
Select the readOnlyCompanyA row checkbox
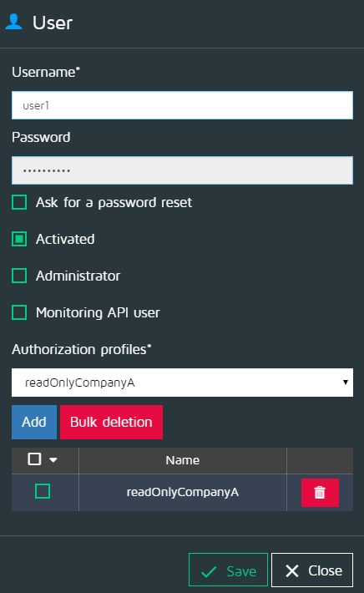(x=43, y=491)
